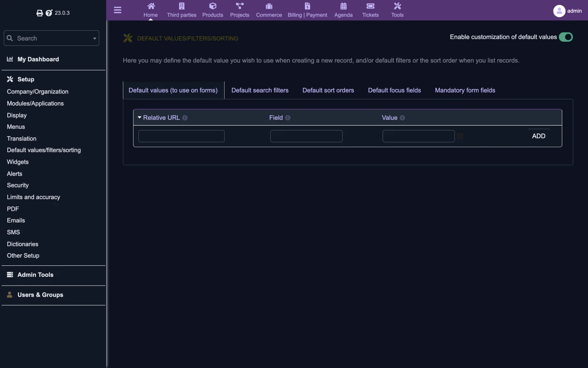The image size is (588, 368).
Task: Click the magnifier icon in search box
Action: pyautogui.click(x=10, y=38)
